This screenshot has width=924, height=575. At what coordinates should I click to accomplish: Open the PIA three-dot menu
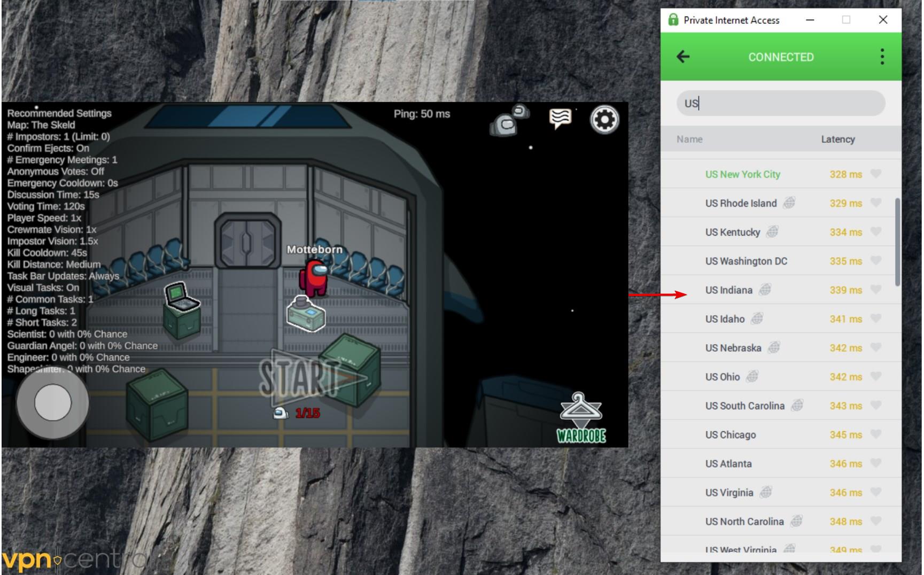point(882,57)
